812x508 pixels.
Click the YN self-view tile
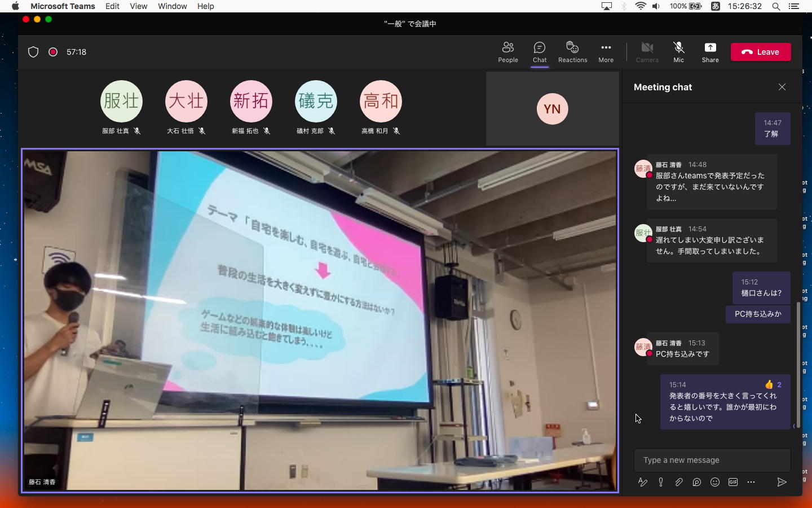(x=552, y=108)
